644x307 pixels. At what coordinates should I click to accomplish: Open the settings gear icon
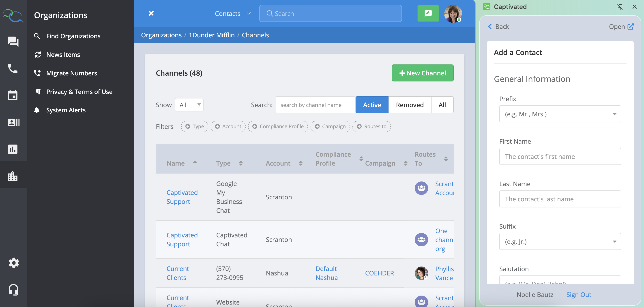pyautogui.click(x=13, y=263)
